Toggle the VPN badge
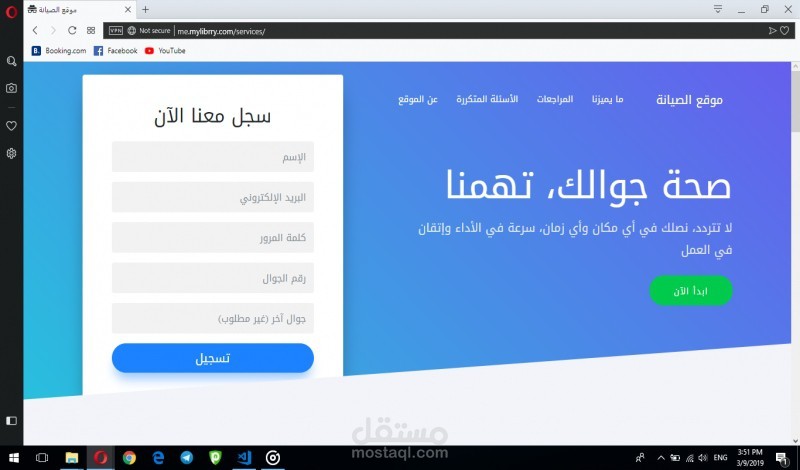 point(116,31)
